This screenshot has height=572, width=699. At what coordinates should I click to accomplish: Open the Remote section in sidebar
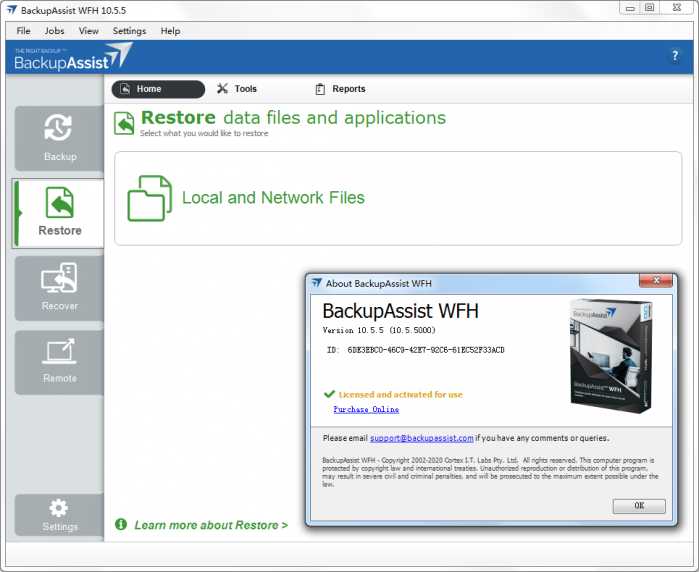pos(59,362)
